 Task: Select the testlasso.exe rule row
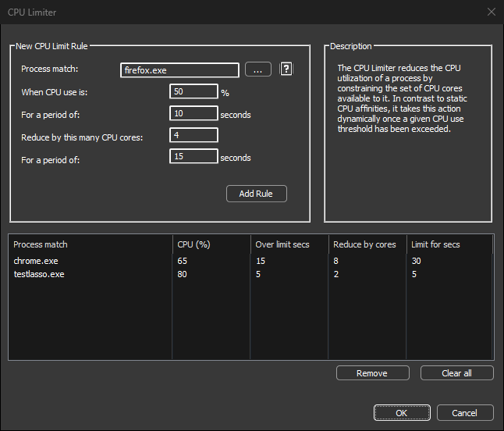250,274
